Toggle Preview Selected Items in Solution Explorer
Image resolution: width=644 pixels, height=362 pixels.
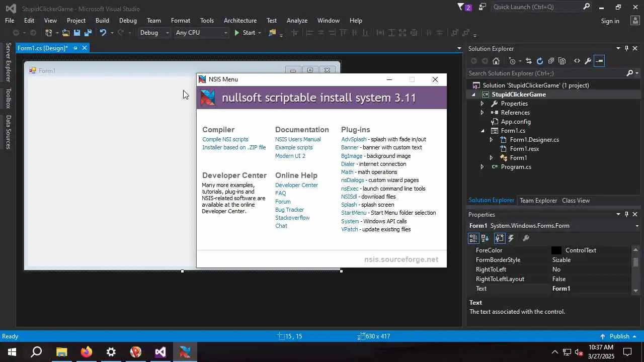point(599,61)
